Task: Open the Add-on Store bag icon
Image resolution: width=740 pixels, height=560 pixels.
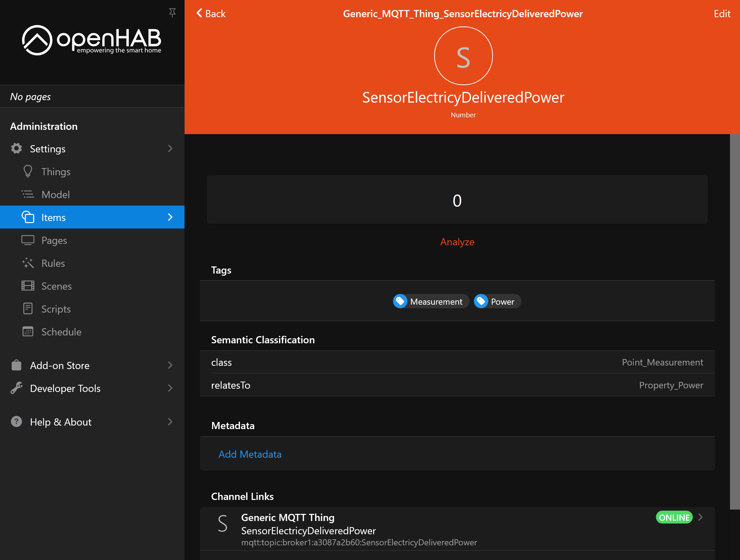Action: [16, 365]
